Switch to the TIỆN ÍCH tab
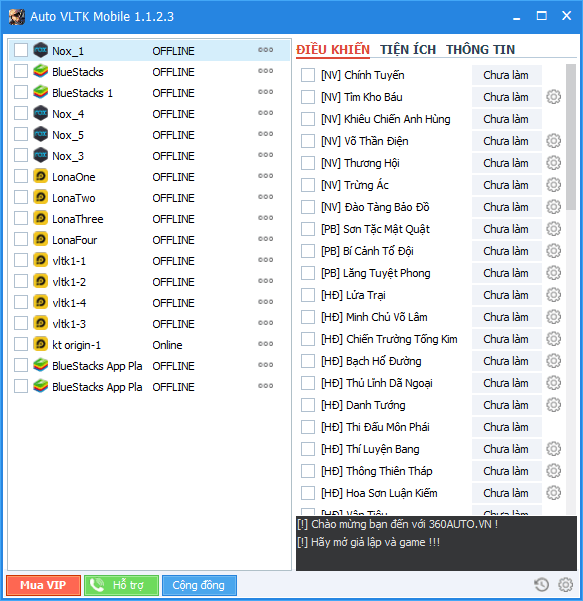 click(x=408, y=50)
